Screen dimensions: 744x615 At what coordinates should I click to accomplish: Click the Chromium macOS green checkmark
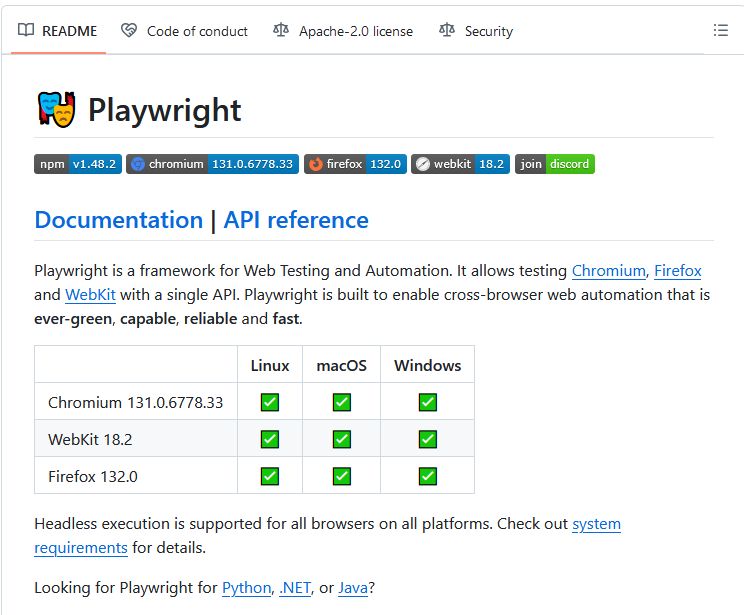tap(342, 402)
